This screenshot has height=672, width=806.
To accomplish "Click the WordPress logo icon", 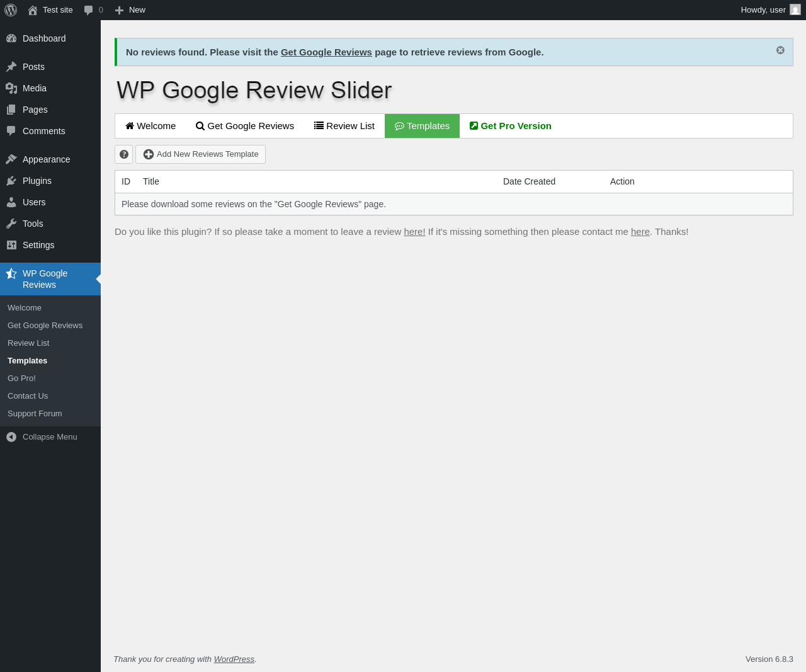I will 11,10.
